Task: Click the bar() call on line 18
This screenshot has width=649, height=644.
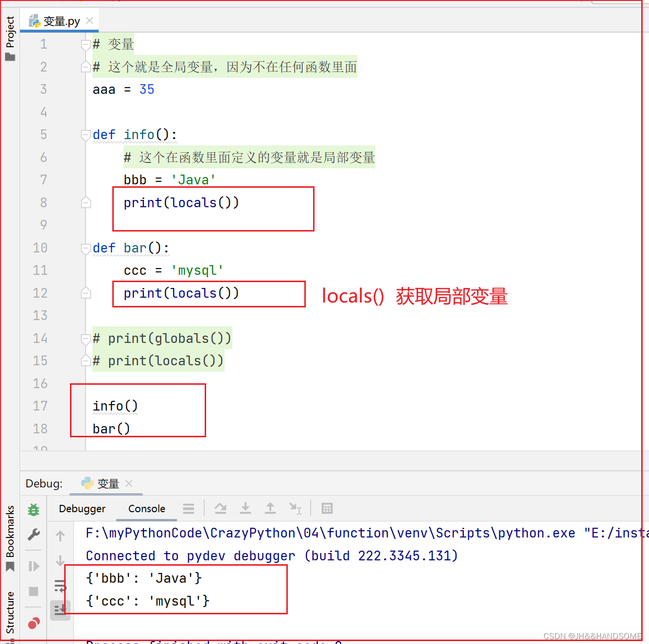Action: (x=112, y=429)
